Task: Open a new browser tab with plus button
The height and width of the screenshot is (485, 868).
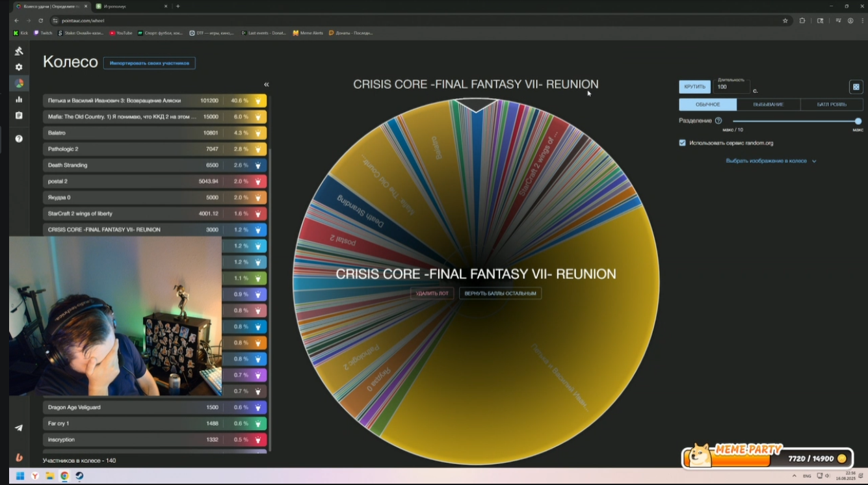Action: 178,7
